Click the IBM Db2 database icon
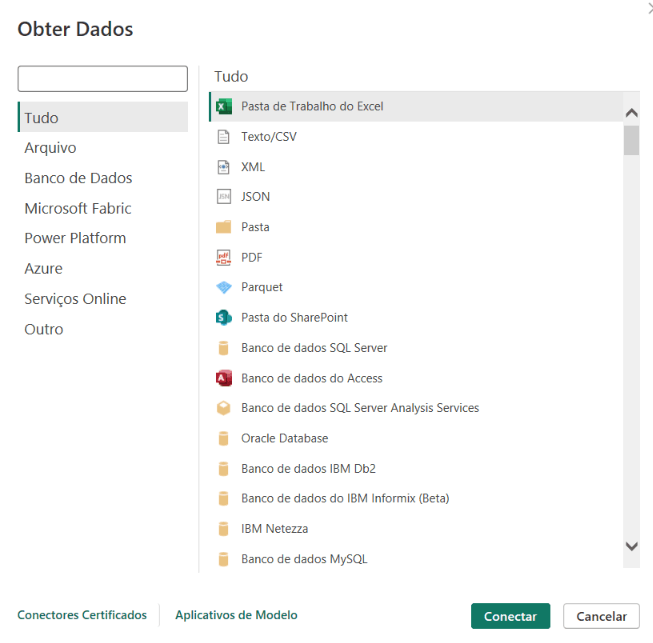653x643 pixels. click(224, 469)
